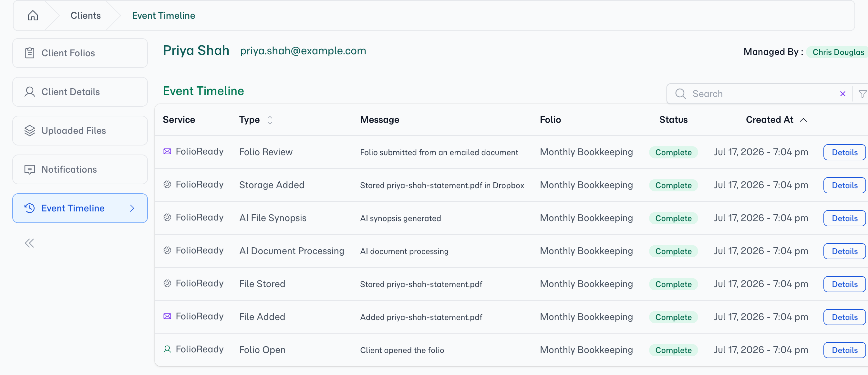The height and width of the screenshot is (375, 868).
Task: Click the person icon in Folio Open row
Action: click(167, 349)
